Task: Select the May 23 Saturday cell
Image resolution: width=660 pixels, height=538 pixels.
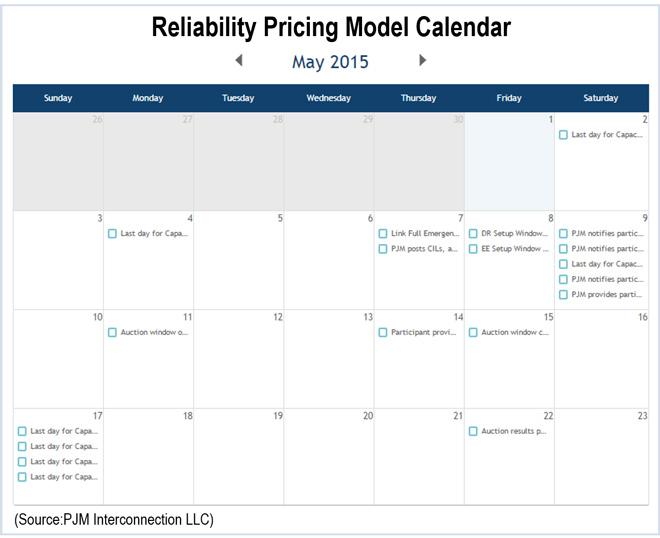Action: pyautogui.click(x=600, y=460)
